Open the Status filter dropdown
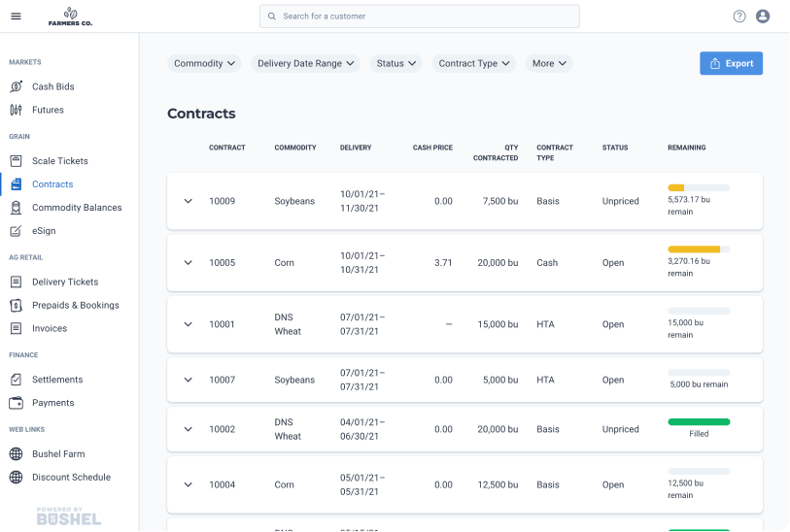Image resolution: width=790 pixels, height=532 pixels. pyautogui.click(x=396, y=63)
